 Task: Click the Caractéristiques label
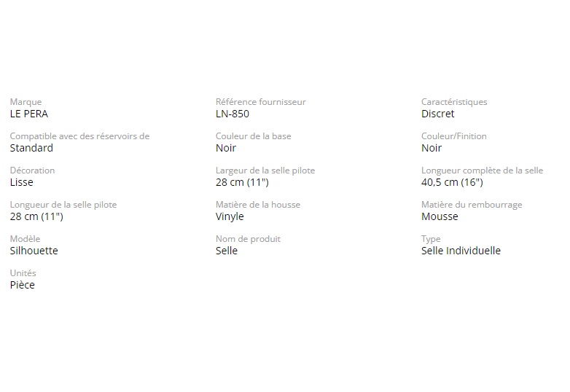click(x=454, y=102)
